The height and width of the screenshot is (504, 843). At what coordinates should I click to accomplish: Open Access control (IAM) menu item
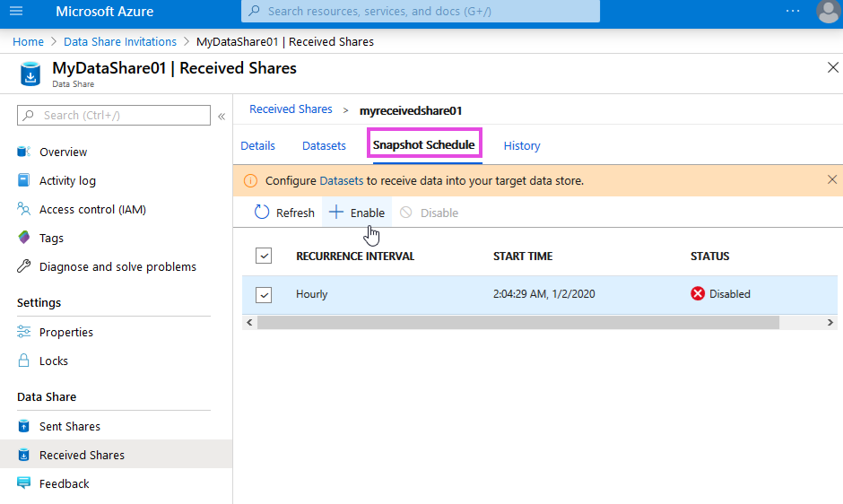click(x=92, y=209)
